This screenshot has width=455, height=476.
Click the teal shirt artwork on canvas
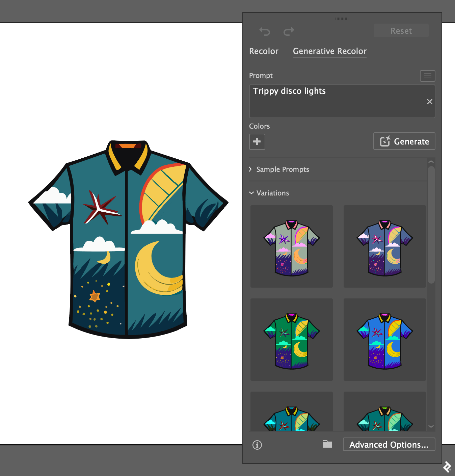click(128, 239)
